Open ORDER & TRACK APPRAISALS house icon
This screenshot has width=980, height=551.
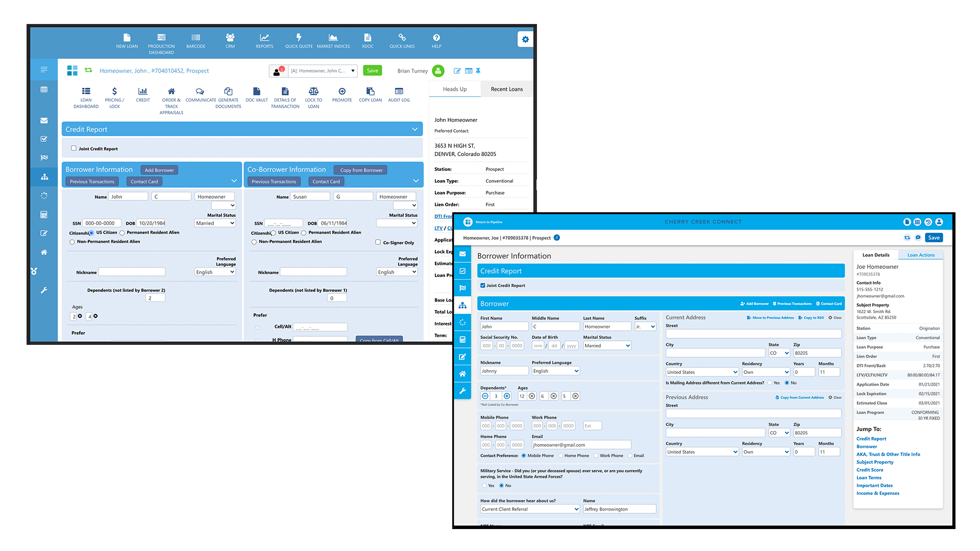click(x=171, y=101)
